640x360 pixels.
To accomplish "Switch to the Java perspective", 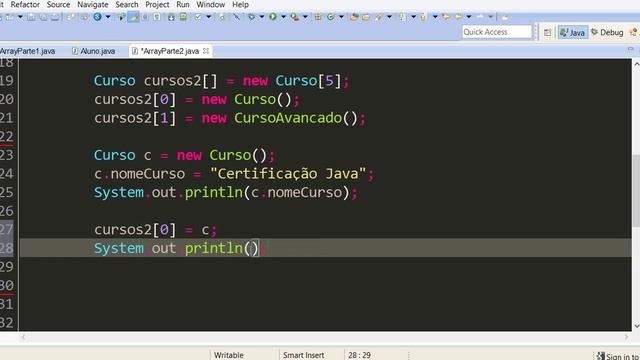I will (573, 32).
